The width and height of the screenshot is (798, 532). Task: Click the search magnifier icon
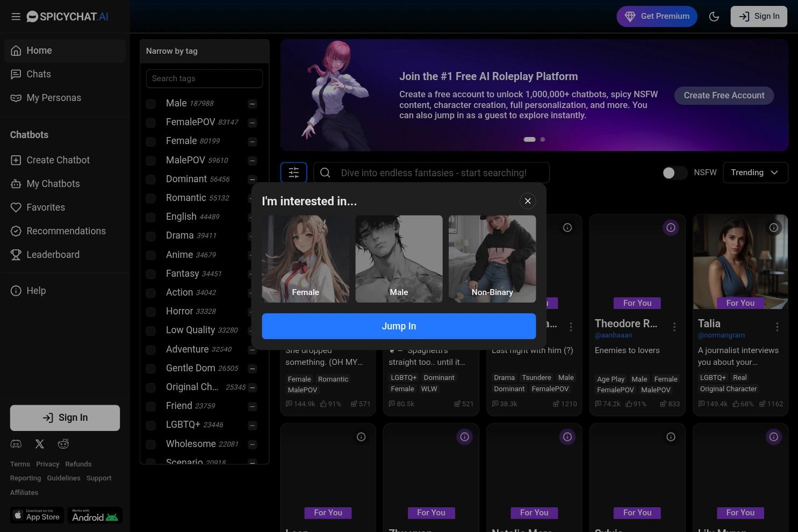[325, 172]
